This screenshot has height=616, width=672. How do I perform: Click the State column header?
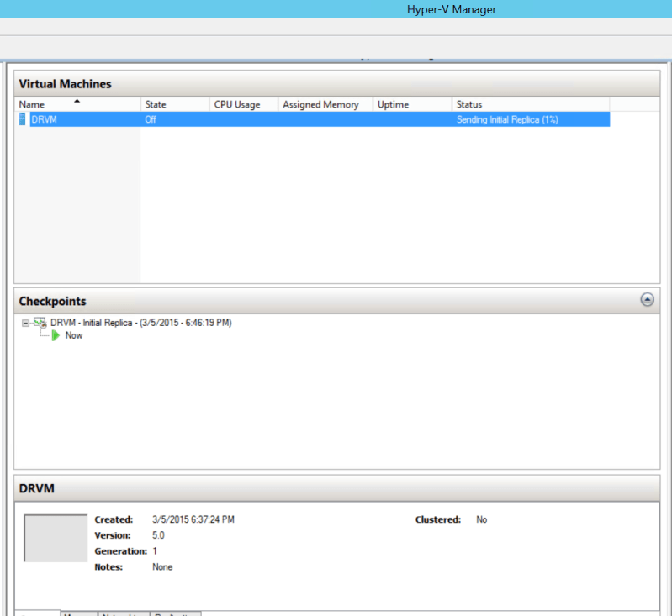(174, 104)
